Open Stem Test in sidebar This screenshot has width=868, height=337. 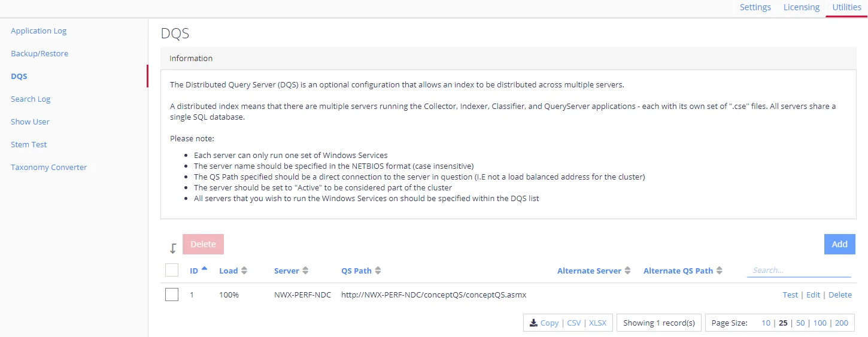point(29,144)
